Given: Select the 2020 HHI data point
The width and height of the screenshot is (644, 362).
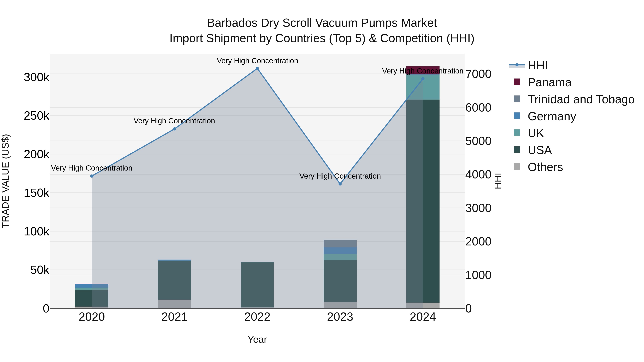Looking at the screenshot, I should 92,176.
